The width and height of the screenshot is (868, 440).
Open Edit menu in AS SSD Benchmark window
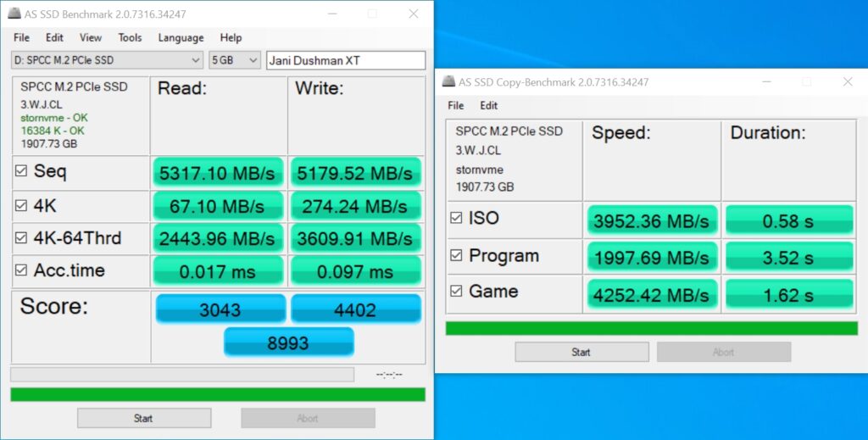pyautogui.click(x=54, y=37)
